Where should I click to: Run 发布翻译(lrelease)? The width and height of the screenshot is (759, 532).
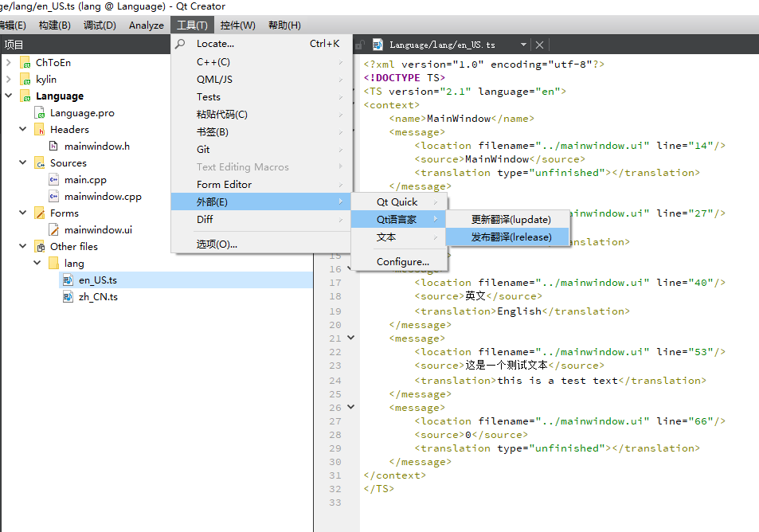click(507, 237)
